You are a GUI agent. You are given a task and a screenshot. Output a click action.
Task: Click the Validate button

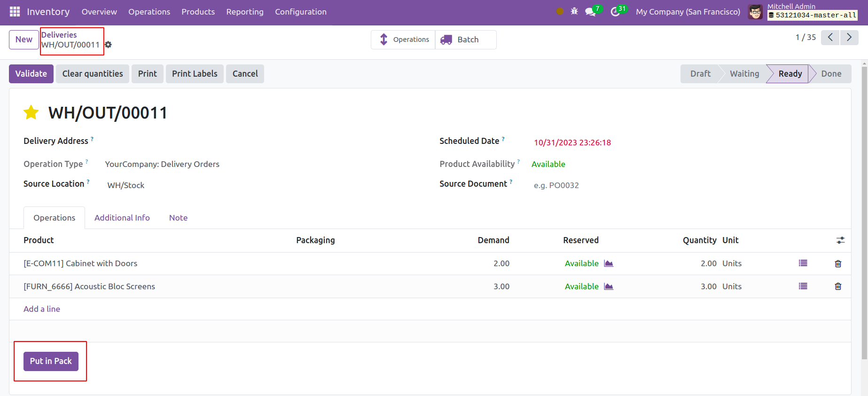tap(31, 74)
